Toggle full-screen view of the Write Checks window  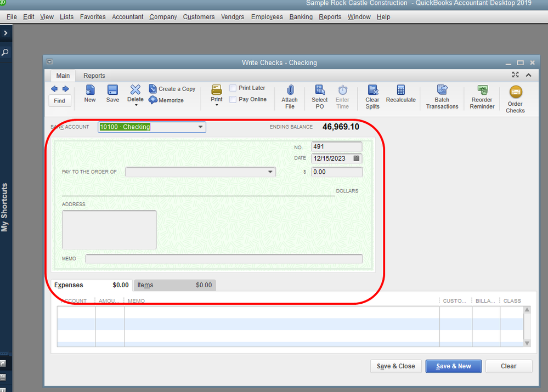(516, 75)
